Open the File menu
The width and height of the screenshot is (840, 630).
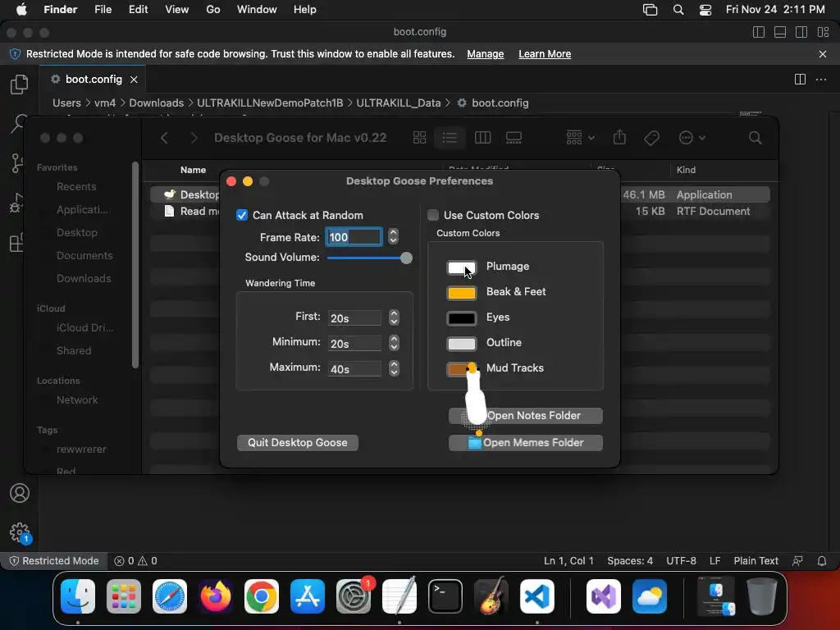103,10
